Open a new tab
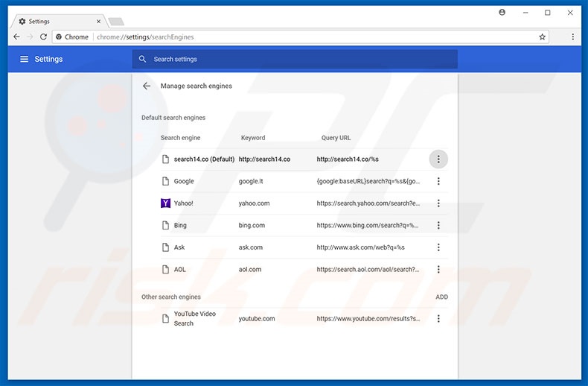Image resolution: width=588 pixels, height=386 pixels. (115, 22)
